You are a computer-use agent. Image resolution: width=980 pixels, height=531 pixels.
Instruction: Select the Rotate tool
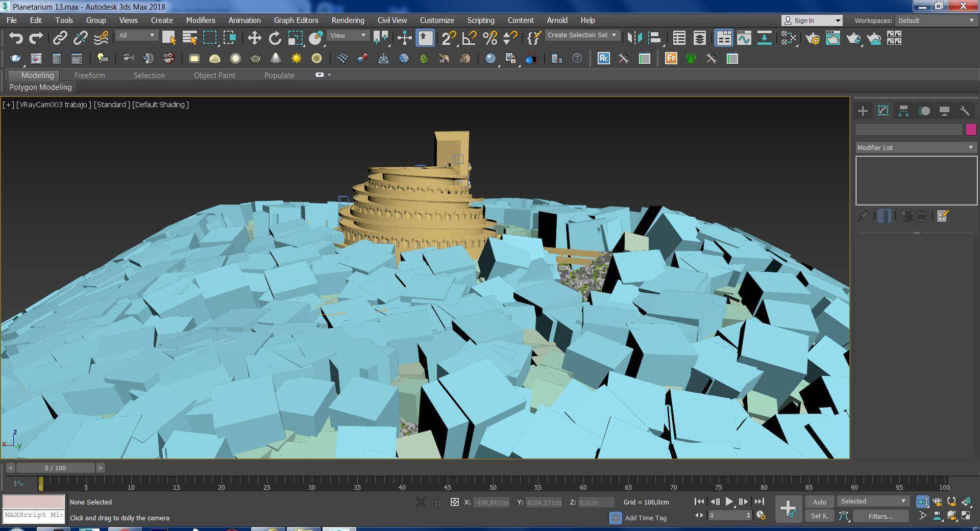(275, 38)
